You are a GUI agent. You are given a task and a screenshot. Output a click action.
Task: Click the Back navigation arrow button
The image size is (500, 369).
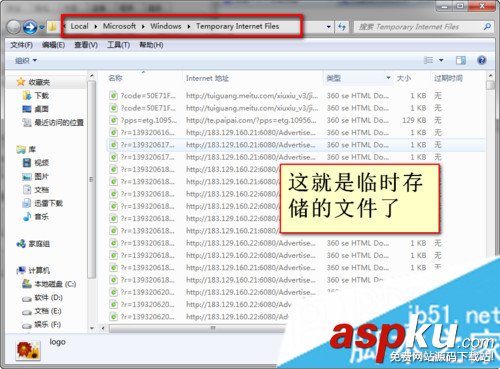coord(14,27)
